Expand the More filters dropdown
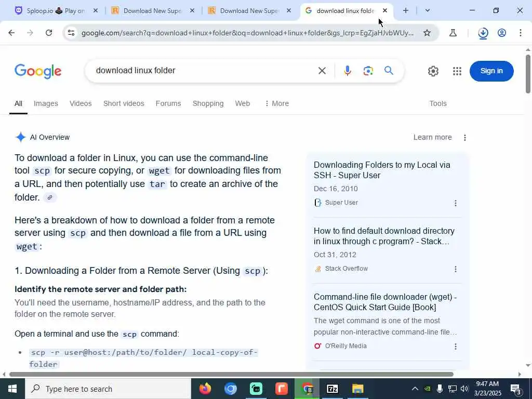The image size is (532, 399). coord(277,103)
